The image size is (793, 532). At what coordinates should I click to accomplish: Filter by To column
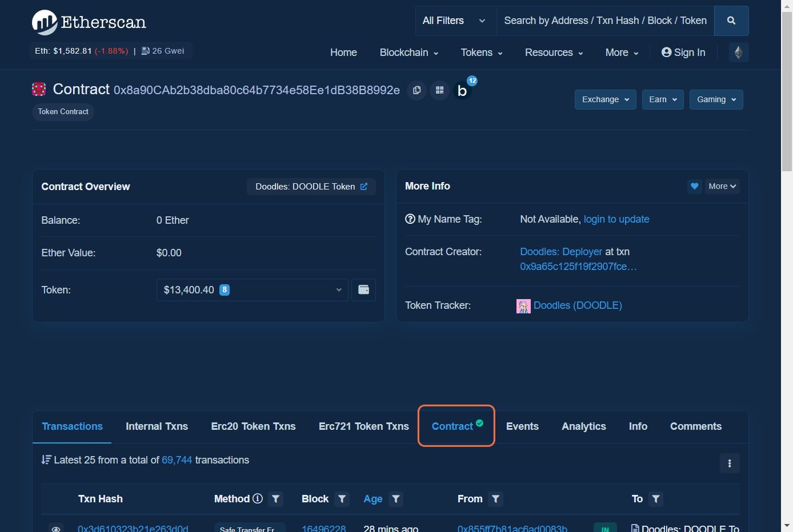click(x=656, y=499)
